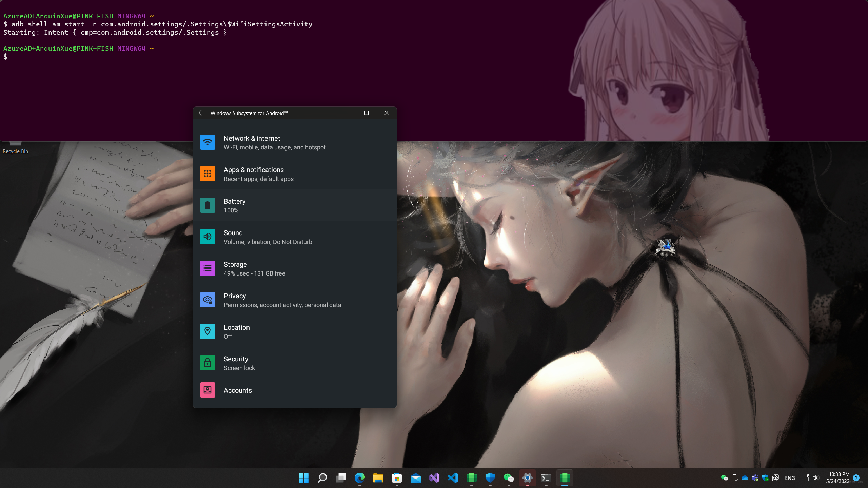Click the USB safely remove hardware tray icon
Screen dimensions: 868x488
click(735, 478)
